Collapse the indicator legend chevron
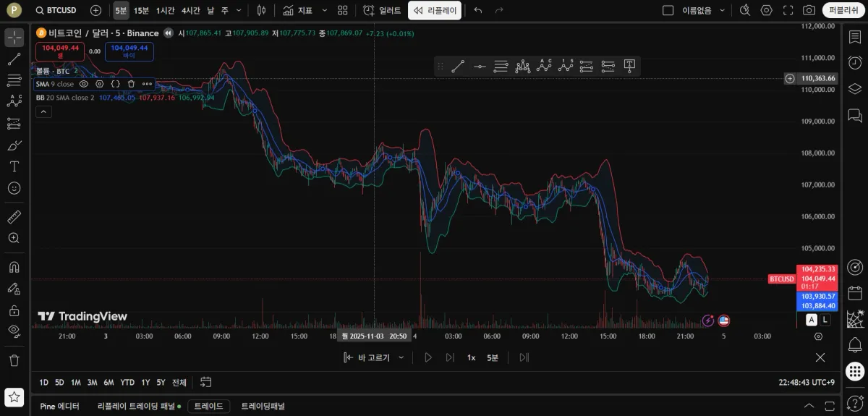868x416 pixels. [x=43, y=111]
